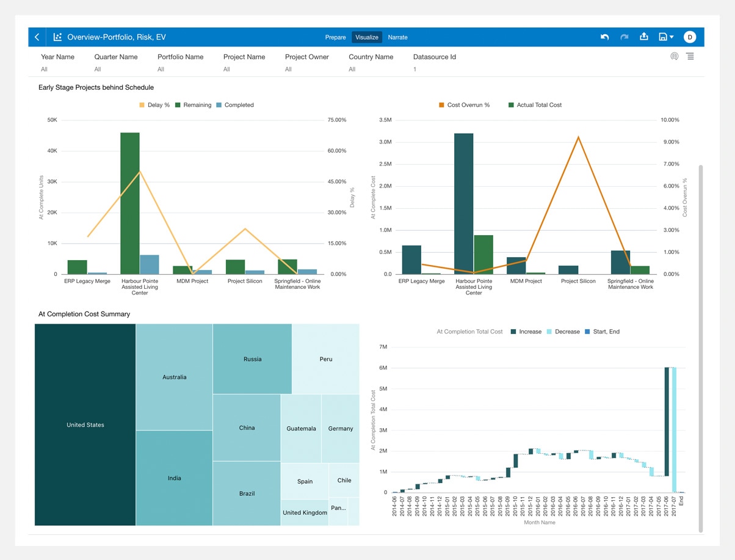Open the export/share icon
735x560 pixels.
coord(643,37)
